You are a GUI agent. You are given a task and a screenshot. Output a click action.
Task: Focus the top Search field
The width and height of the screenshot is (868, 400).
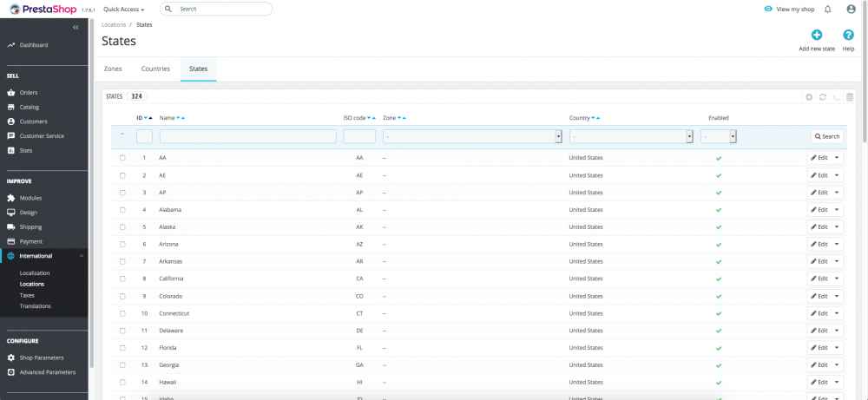pos(216,9)
